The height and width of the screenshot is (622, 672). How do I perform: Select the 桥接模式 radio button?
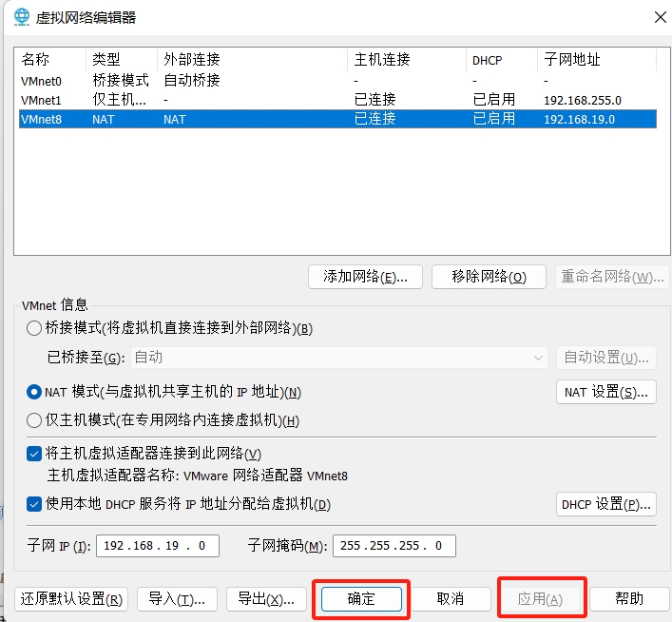[34, 328]
